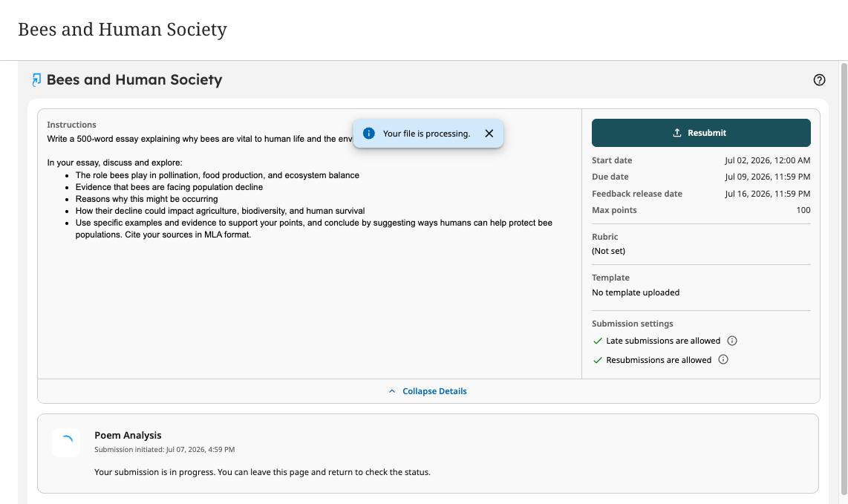This screenshot has width=848, height=504.
Task: Open info icon for Resubmissions
Action: click(723, 359)
